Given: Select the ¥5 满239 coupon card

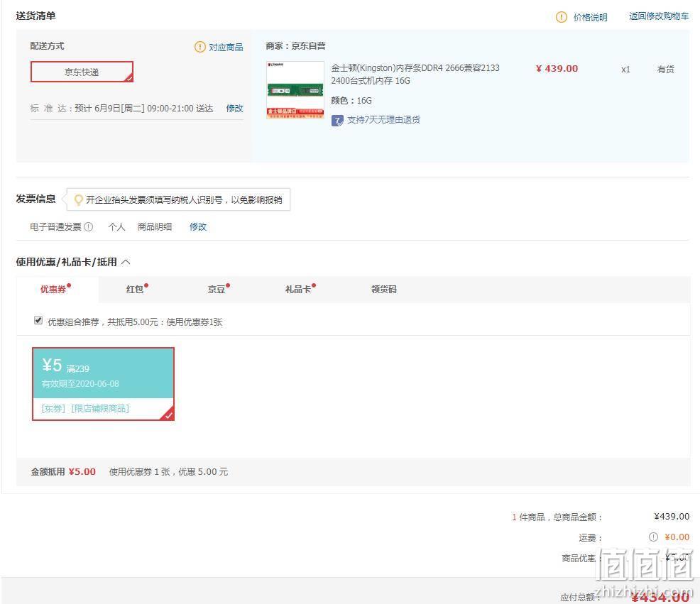Looking at the screenshot, I should click(103, 384).
